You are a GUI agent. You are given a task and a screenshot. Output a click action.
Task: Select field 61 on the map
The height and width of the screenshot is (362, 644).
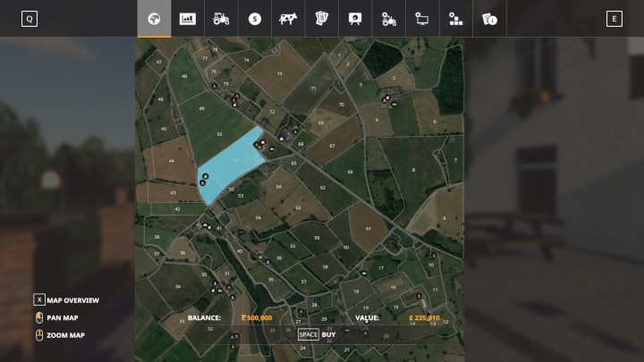(368, 228)
